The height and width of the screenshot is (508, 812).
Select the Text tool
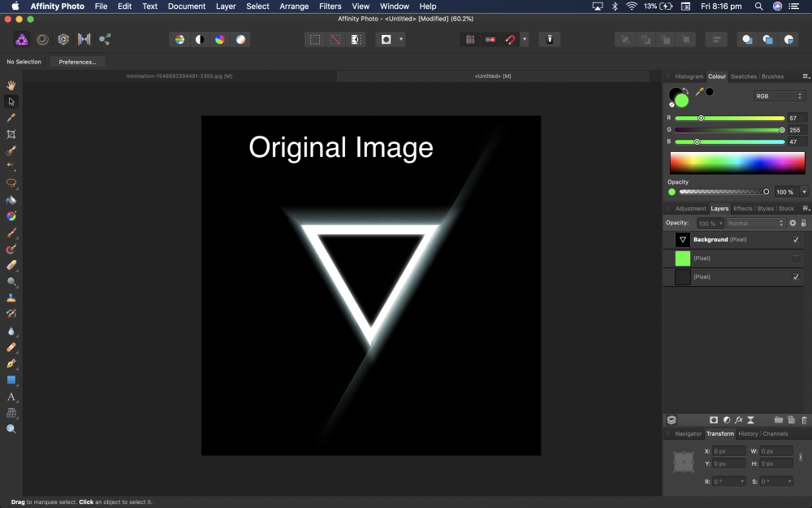tap(11, 397)
